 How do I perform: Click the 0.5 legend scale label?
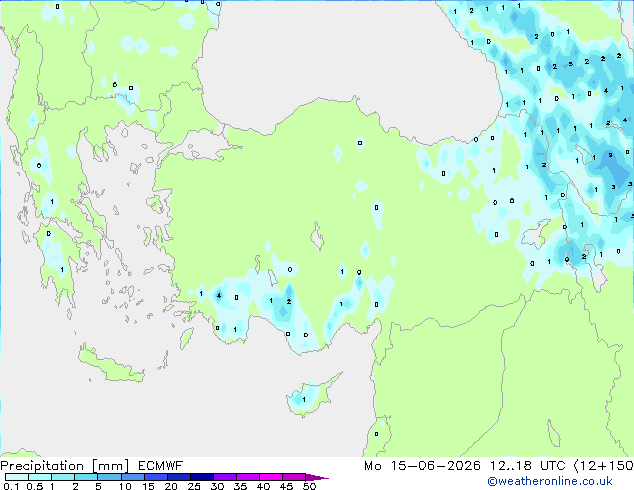pyautogui.click(x=34, y=486)
